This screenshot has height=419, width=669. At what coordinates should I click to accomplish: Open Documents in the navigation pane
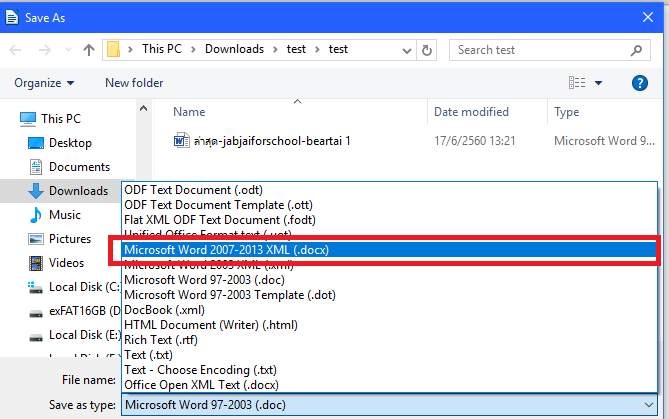click(x=70, y=167)
